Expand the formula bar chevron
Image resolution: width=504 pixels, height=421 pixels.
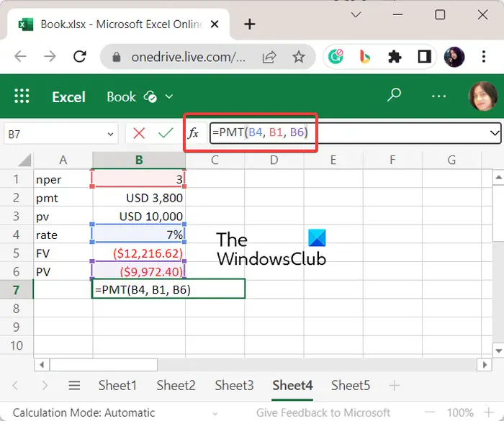click(495, 132)
